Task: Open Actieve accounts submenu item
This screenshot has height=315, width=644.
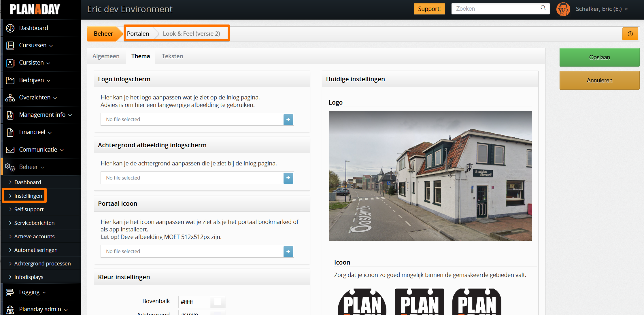Action: (34, 236)
